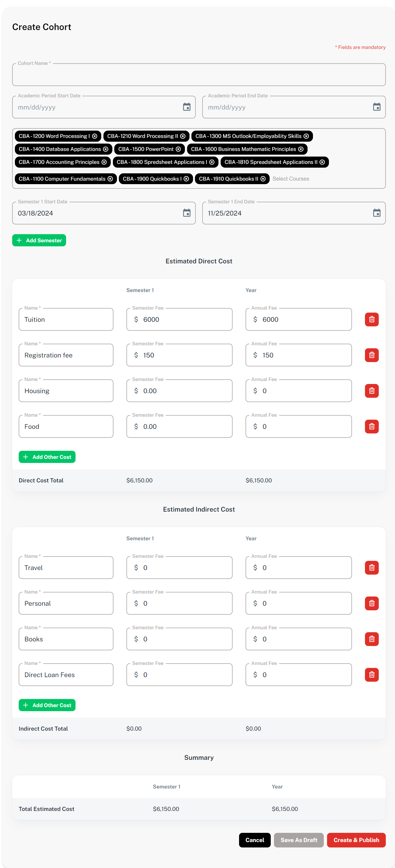Remove CBA-1700 Accounting Principles course chip

click(x=104, y=162)
